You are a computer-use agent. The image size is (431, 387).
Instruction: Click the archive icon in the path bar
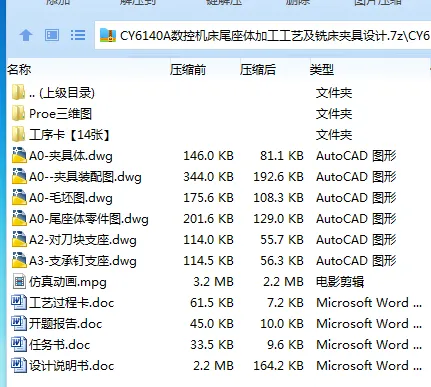[108, 35]
